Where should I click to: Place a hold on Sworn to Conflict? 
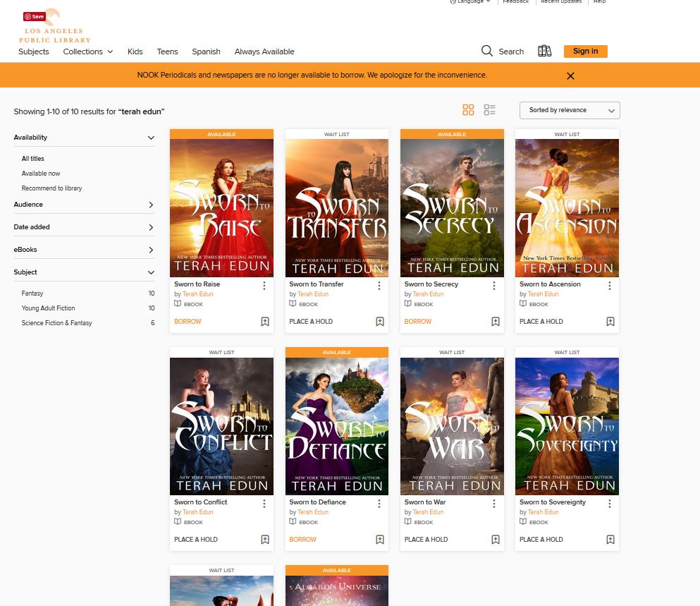[x=195, y=540]
